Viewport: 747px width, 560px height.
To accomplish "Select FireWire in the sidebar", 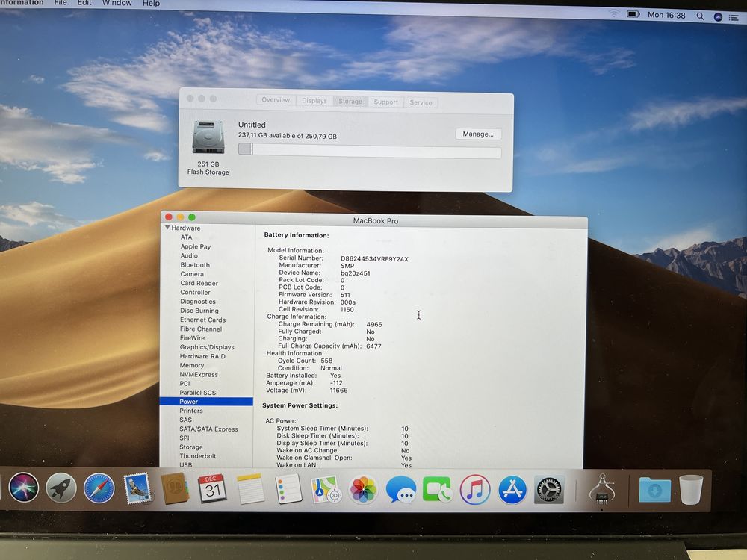I will [x=192, y=337].
